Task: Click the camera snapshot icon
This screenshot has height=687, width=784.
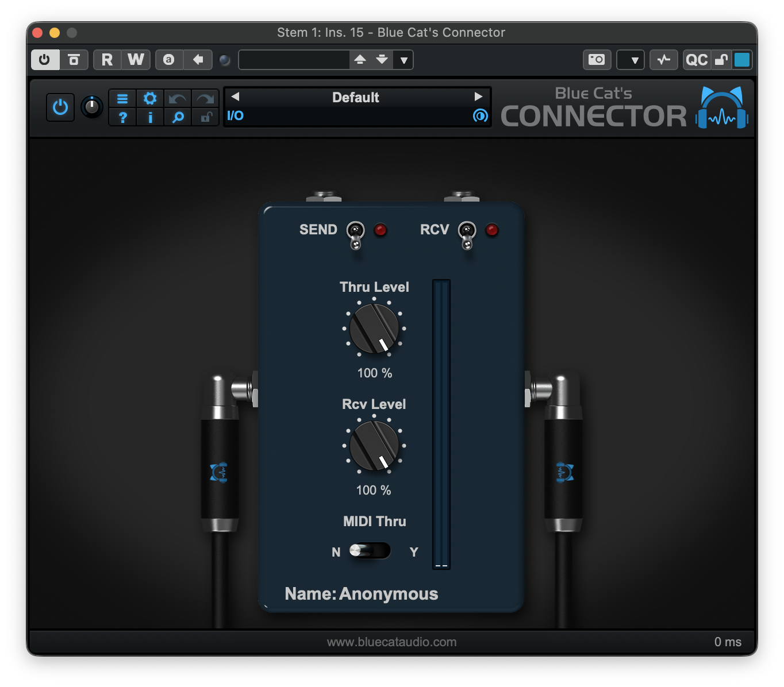Action: [x=597, y=60]
